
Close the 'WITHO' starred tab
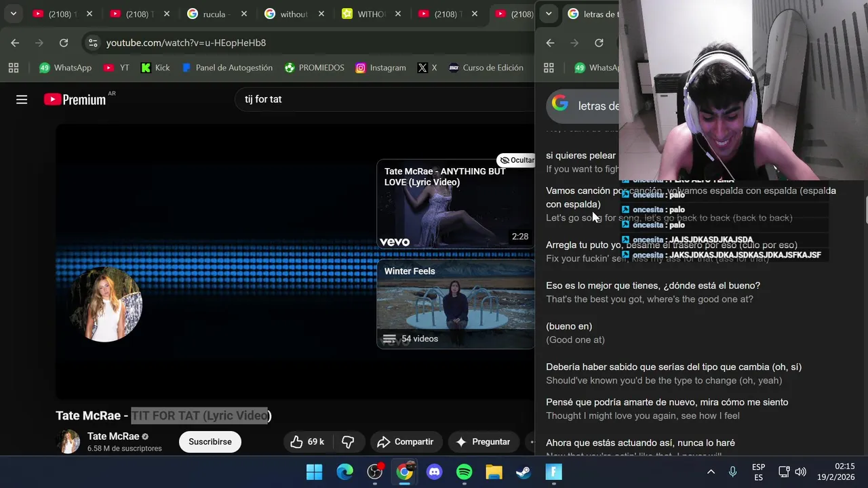399,14
